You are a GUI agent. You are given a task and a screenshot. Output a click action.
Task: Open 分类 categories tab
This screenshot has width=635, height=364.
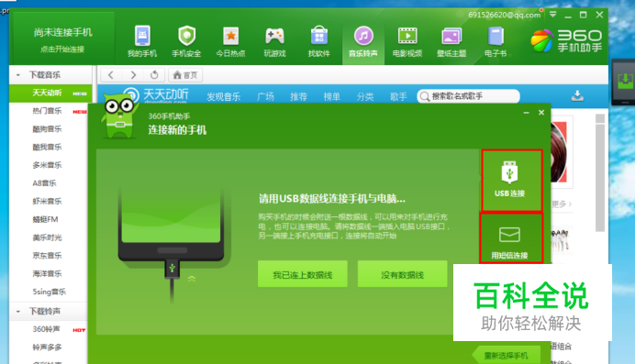click(x=365, y=96)
